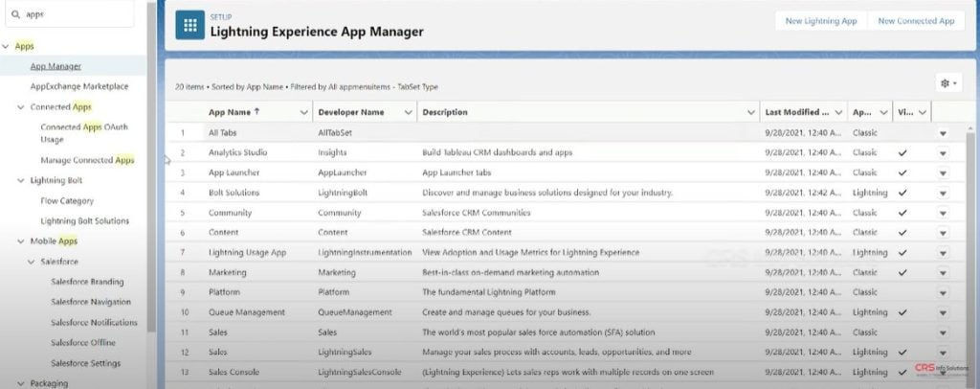Viewport: 980px width, 389px height.
Task: Collapse the Apps tree section
Action: [6, 46]
